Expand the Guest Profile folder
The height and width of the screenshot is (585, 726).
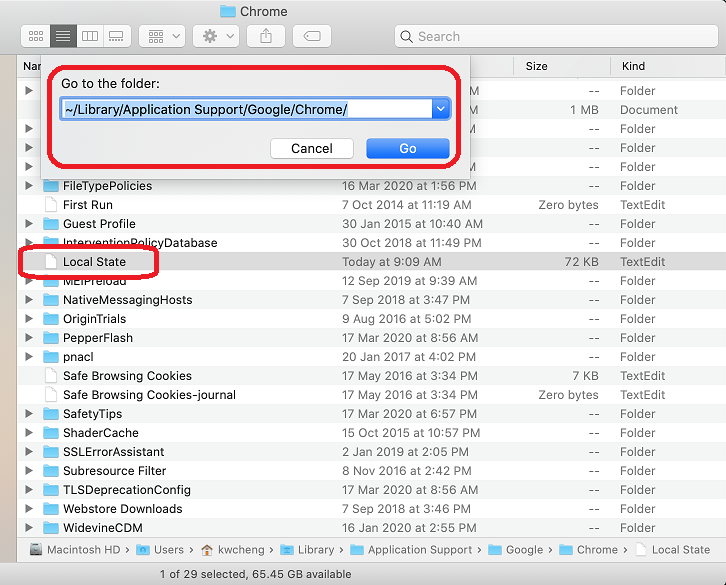click(x=29, y=224)
